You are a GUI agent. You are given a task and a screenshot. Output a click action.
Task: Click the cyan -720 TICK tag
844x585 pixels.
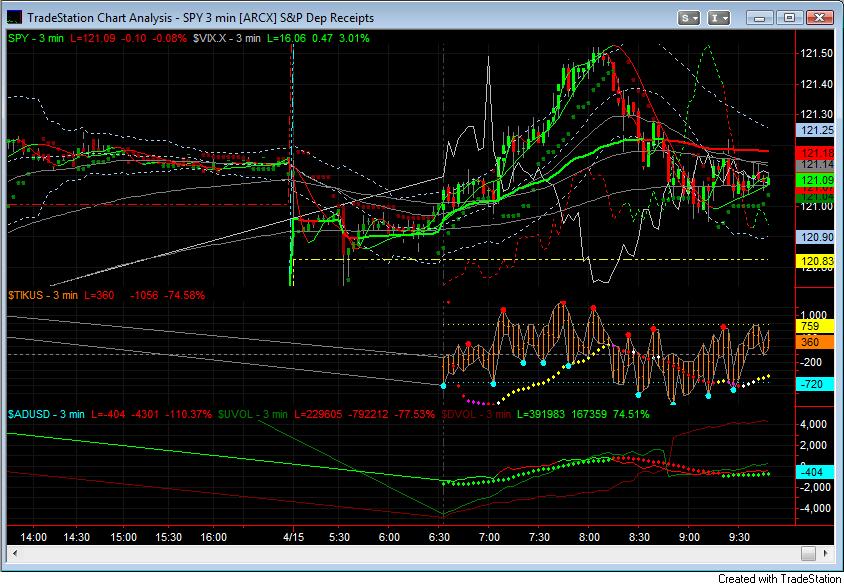815,384
